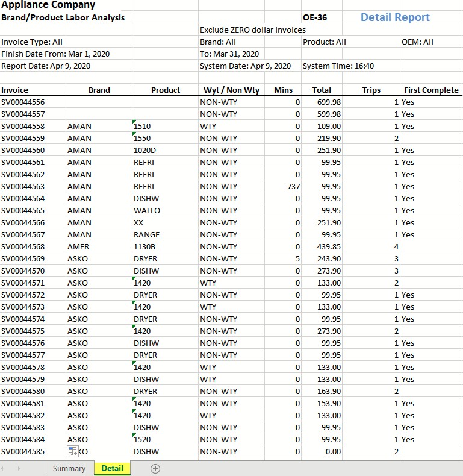463x476 pixels.
Task: Select the First Complete header cell
Action: [431, 90]
